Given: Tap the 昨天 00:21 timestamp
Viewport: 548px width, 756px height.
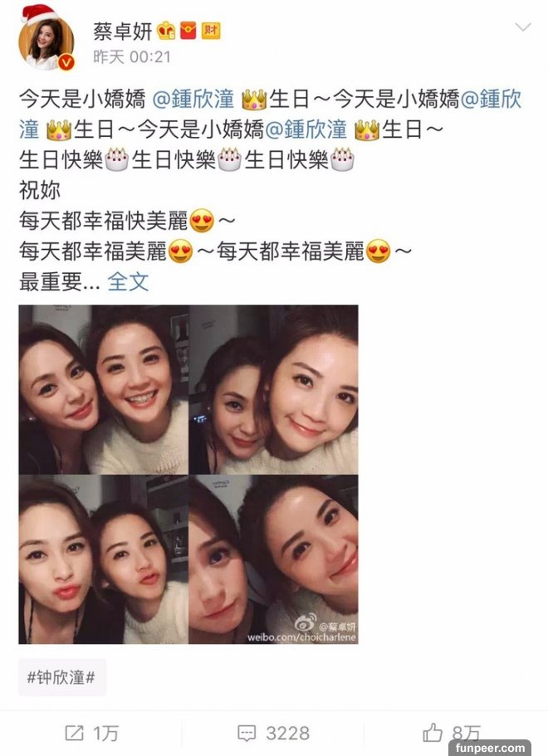Looking at the screenshot, I should pyautogui.click(x=132, y=57).
